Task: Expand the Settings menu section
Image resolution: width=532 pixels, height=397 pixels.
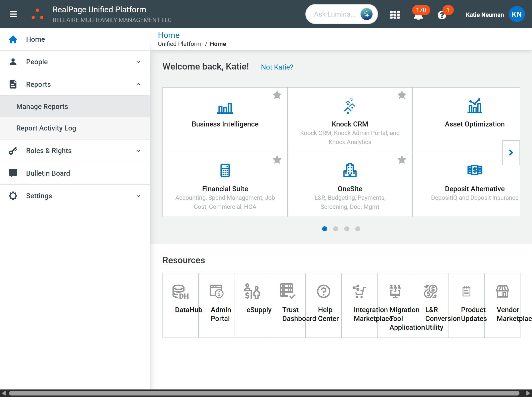Action: click(x=75, y=196)
